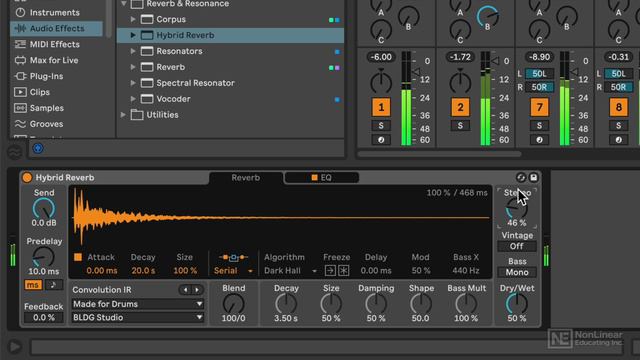The image size is (640, 360).
Task: Click track 1 volume value -6.00
Action: click(x=381, y=57)
